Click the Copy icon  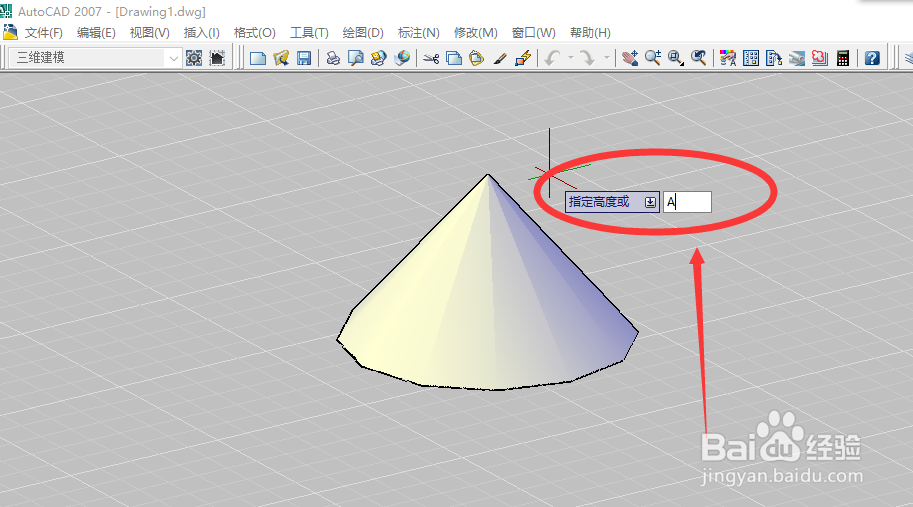click(x=454, y=58)
